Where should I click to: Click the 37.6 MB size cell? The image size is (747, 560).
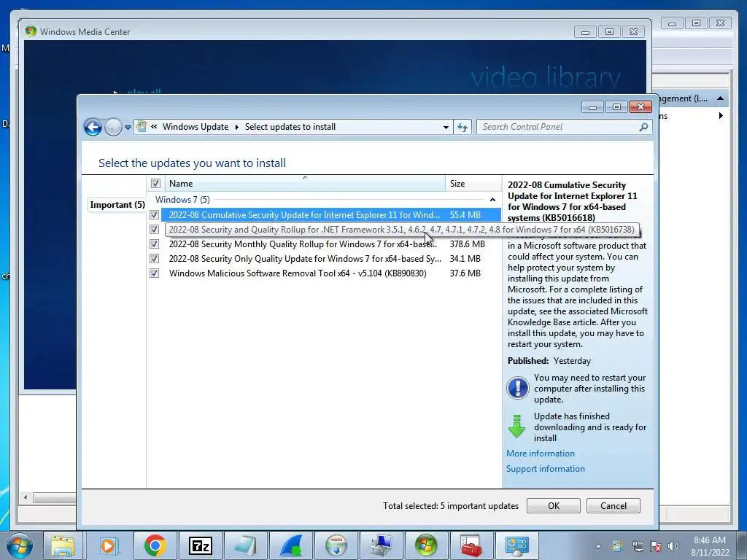[x=465, y=273]
